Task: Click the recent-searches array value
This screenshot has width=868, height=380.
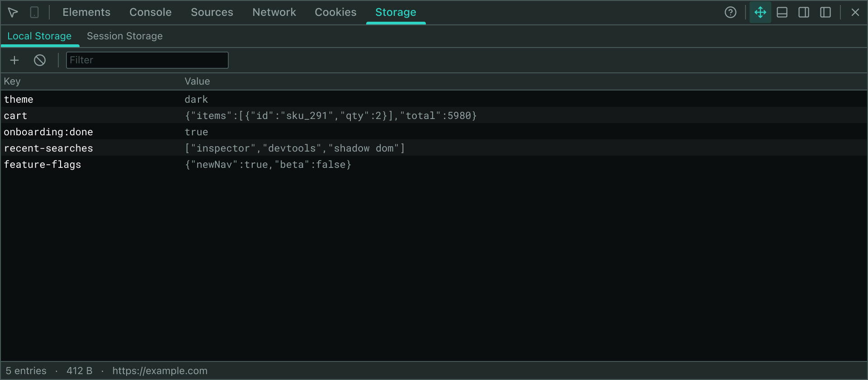Action: click(x=295, y=148)
